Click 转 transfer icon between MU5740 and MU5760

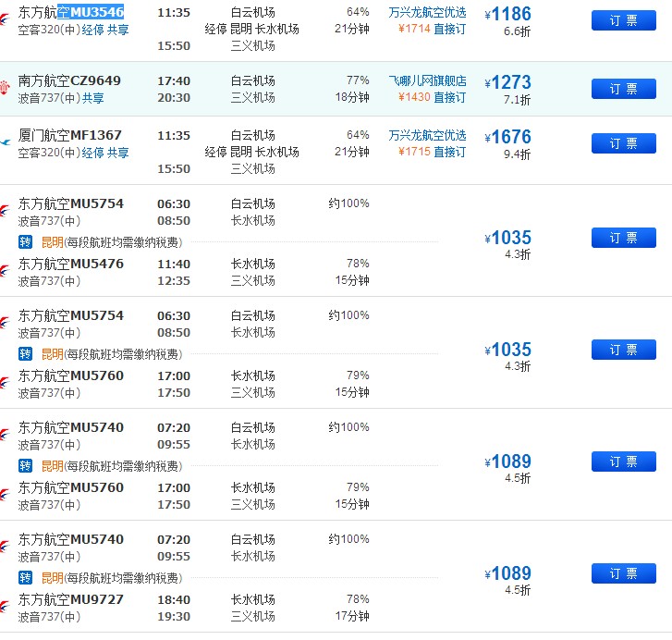click(25, 466)
